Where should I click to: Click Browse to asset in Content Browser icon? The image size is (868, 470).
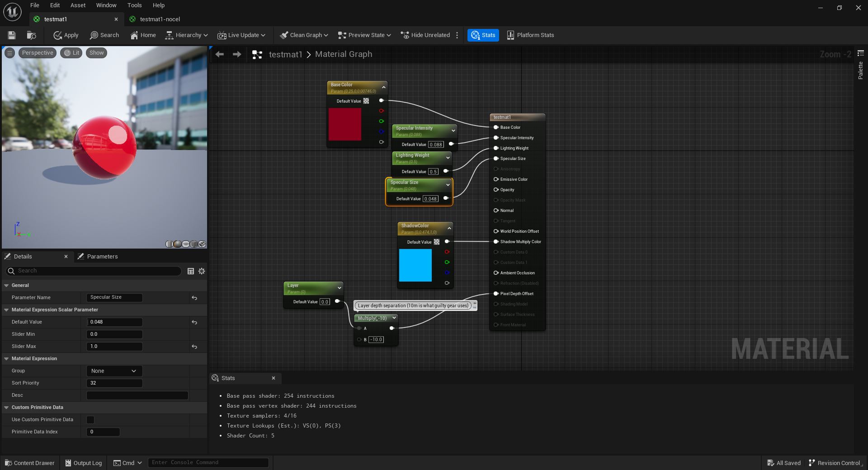tap(31, 35)
